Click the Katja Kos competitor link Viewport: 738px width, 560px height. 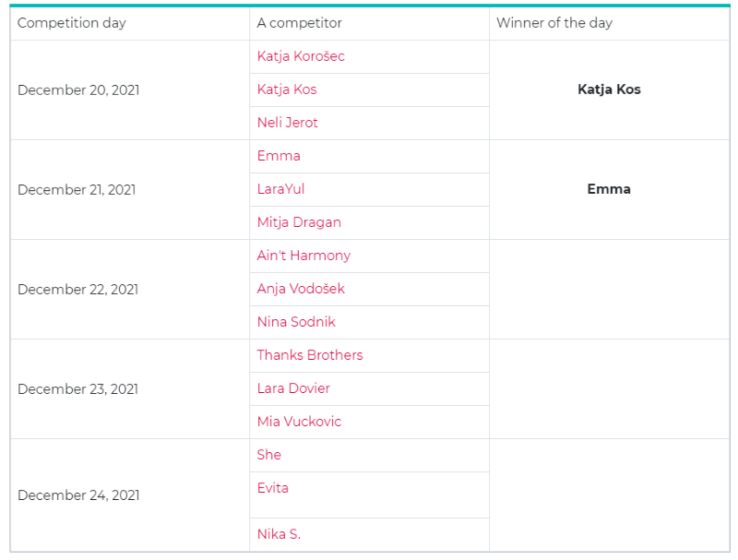point(287,89)
